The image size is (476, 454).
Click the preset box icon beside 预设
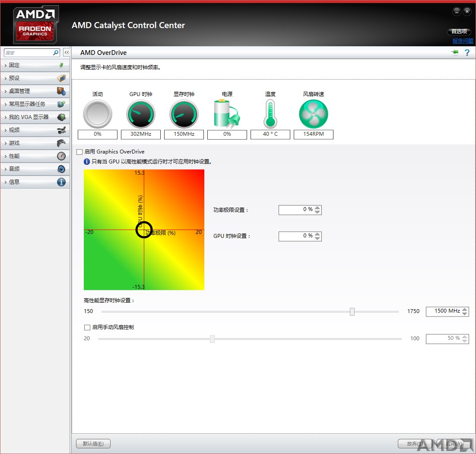pyautogui.click(x=61, y=78)
